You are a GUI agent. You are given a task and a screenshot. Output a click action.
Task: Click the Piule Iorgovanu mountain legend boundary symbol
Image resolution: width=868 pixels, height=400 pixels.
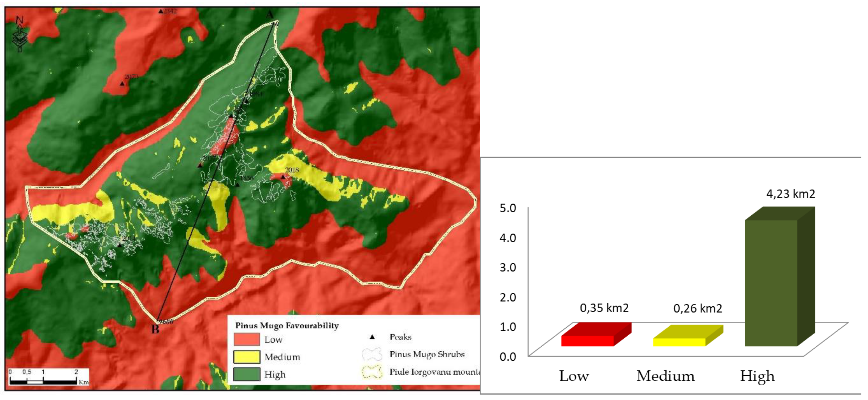(x=372, y=372)
